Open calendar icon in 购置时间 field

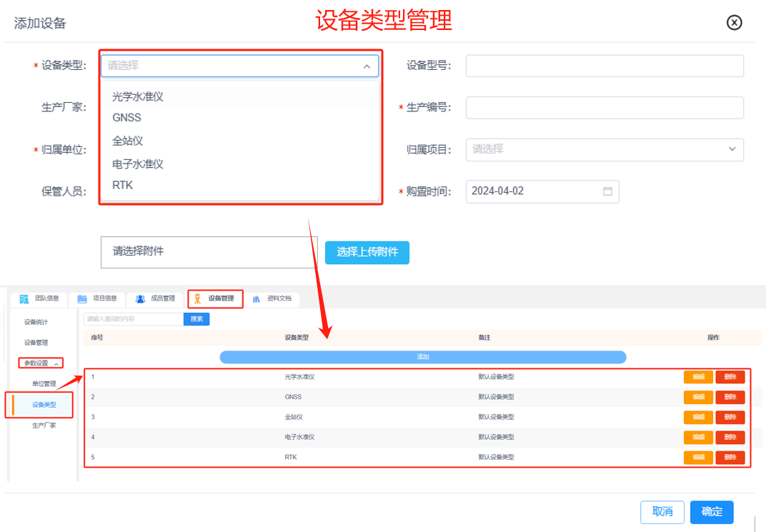pos(608,191)
